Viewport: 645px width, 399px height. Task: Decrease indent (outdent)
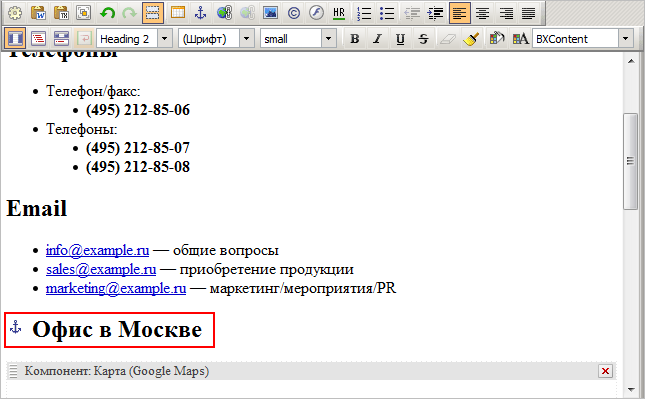coord(412,13)
